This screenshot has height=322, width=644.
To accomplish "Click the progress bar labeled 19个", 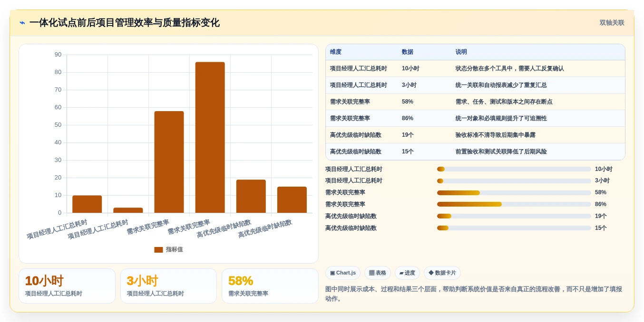I will click(x=514, y=216).
